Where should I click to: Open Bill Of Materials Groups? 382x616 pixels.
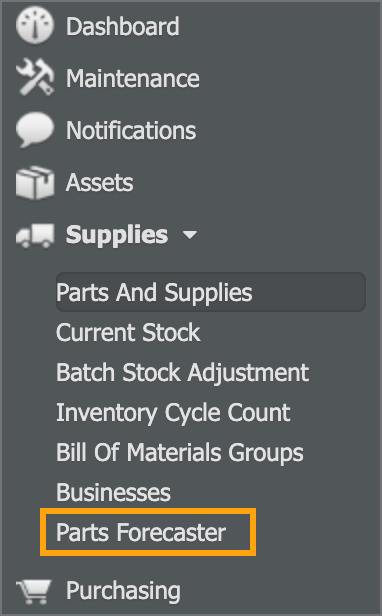coord(180,453)
